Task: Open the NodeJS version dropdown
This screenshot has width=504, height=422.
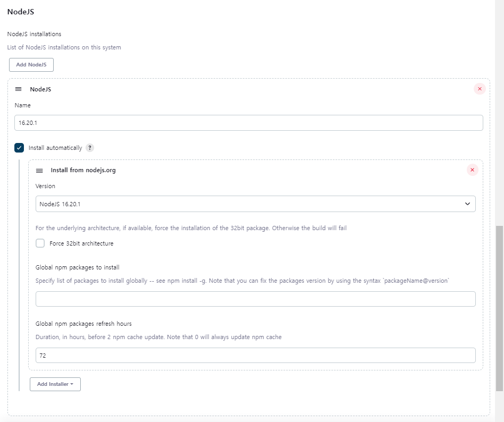Action: tap(256, 204)
